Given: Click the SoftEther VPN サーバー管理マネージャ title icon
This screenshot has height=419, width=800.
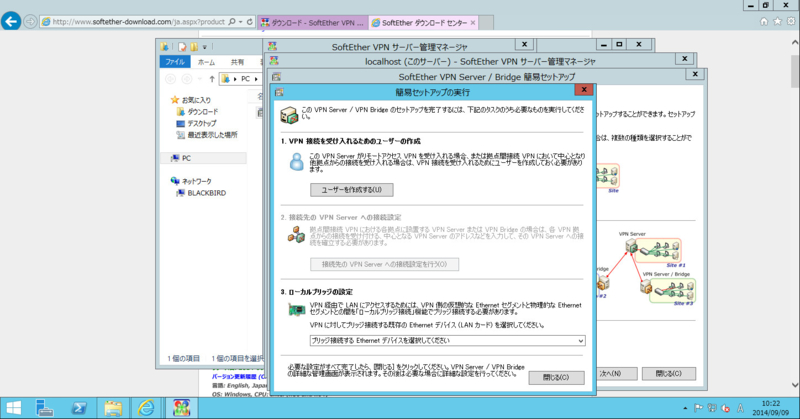Looking at the screenshot, I should point(273,46).
